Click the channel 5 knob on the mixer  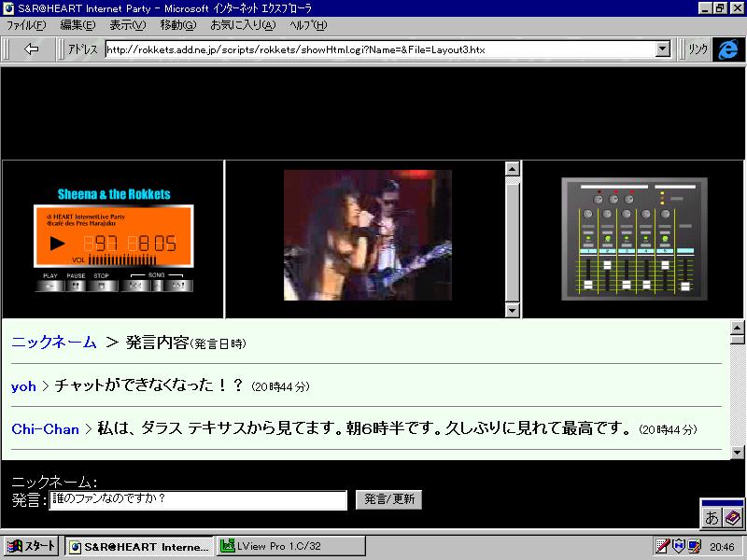pos(666,214)
